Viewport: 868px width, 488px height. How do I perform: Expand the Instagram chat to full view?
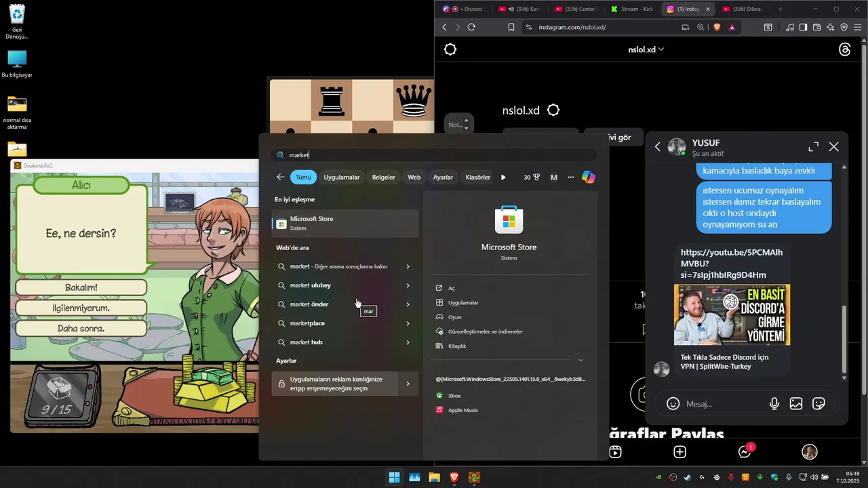(x=813, y=146)
